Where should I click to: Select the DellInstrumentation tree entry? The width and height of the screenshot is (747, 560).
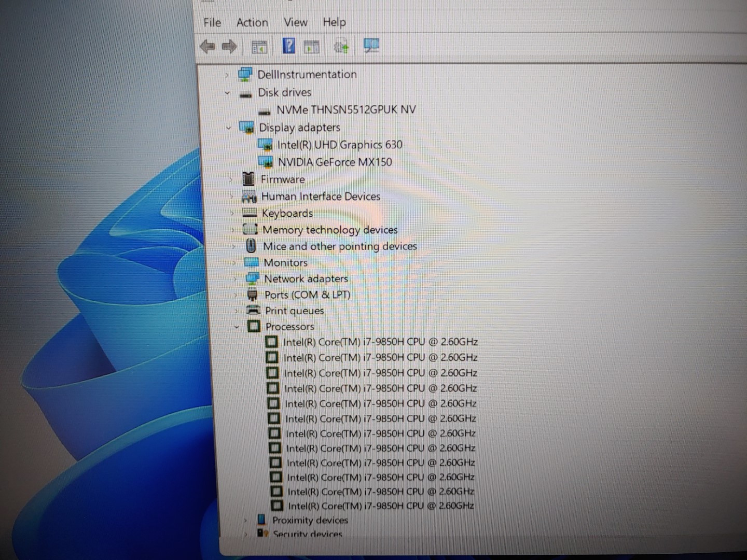307,75
